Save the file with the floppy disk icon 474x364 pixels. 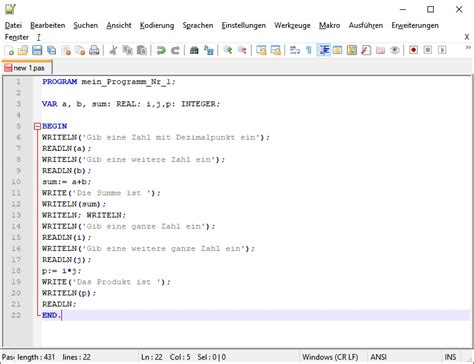coord(37,50)
